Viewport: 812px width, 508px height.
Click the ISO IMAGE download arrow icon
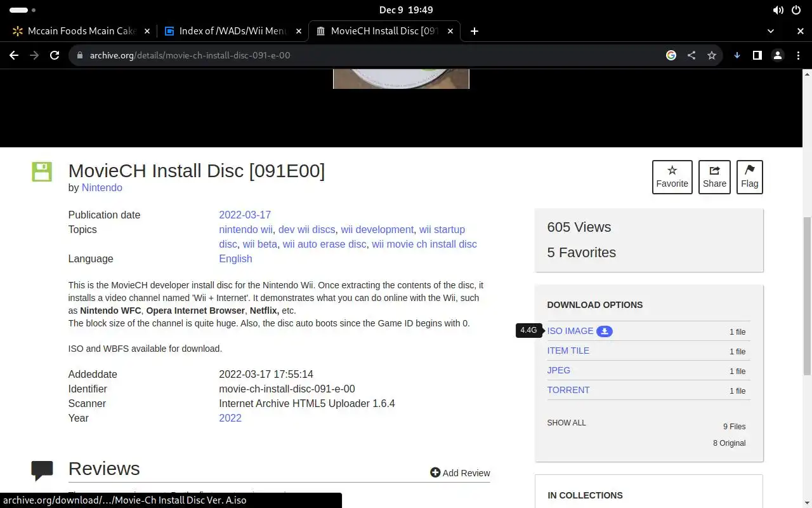(x=605, y=331)
